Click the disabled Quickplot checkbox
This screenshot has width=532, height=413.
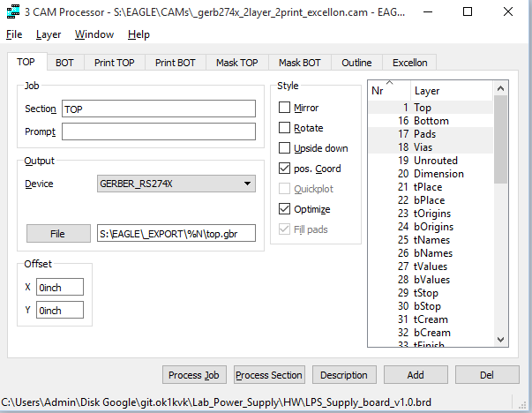click(x=284, y=189)
